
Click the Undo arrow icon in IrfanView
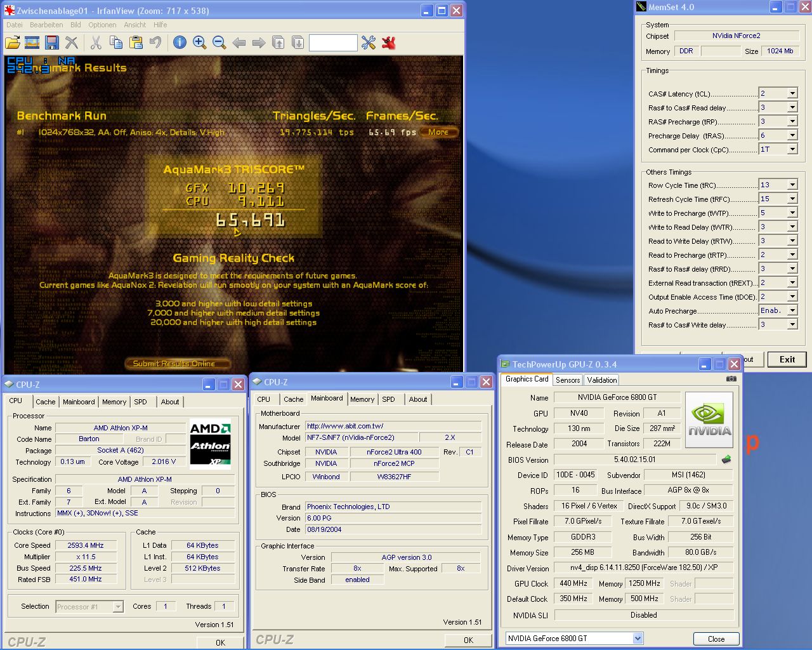[x=155, y=43]
